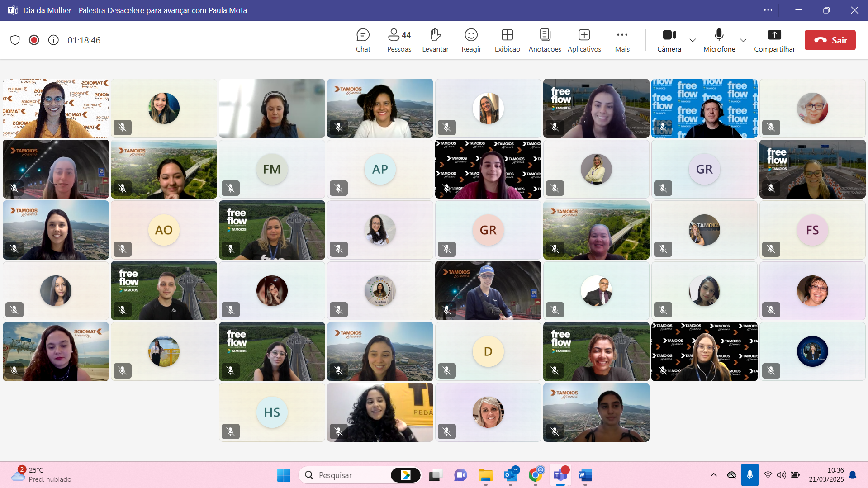Show the Pessoas participants list
Image resolution: width=868 pixels, height=488 pixels.
(x=399, y=40)
